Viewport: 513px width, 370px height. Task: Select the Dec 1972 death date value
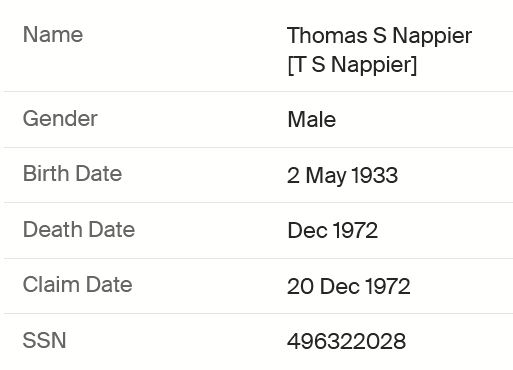coord(332,230)
